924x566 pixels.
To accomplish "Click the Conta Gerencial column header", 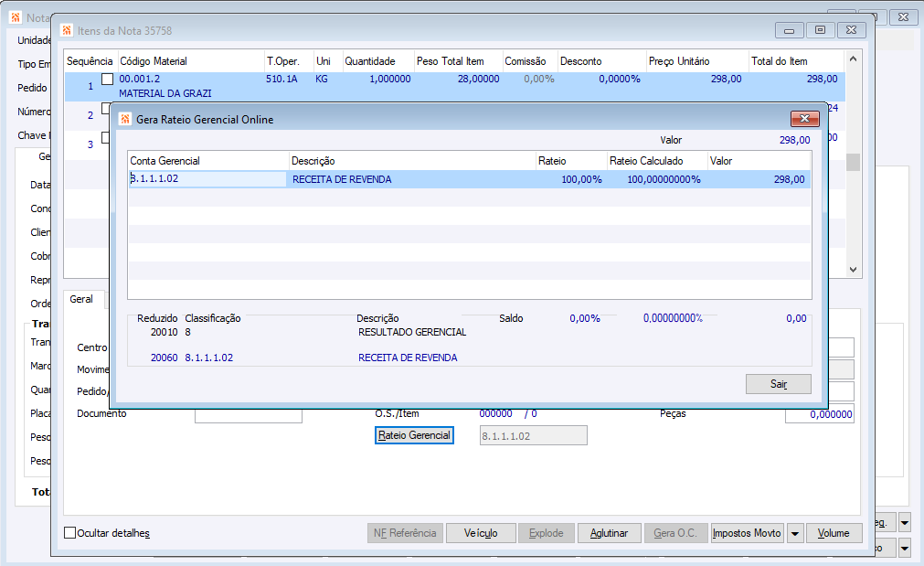I will [x=208, y=161].
